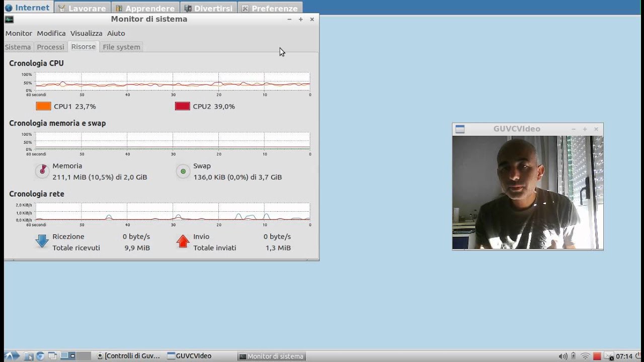644x362 pixels.
Task: Switch to the second workspace in pager
Action: pos(84,355)
